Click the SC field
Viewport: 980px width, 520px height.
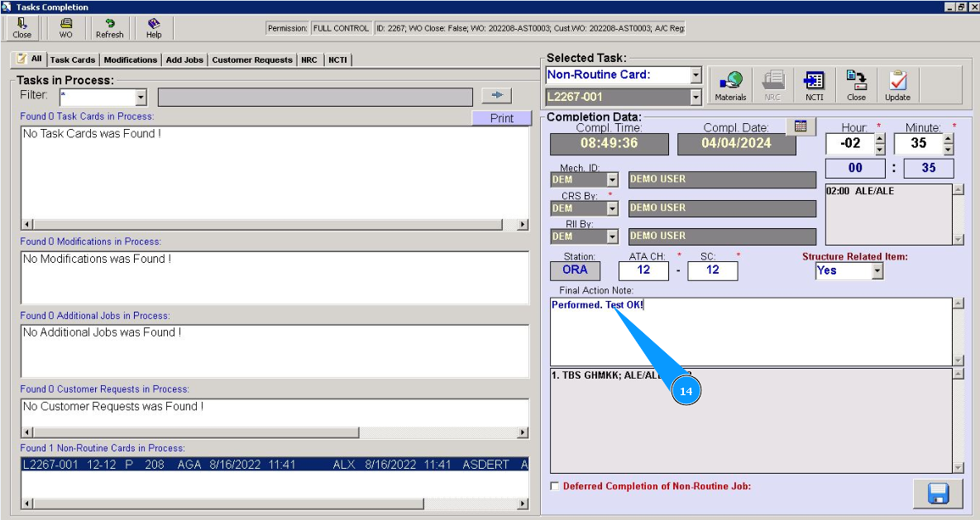[x=713, y=270]
